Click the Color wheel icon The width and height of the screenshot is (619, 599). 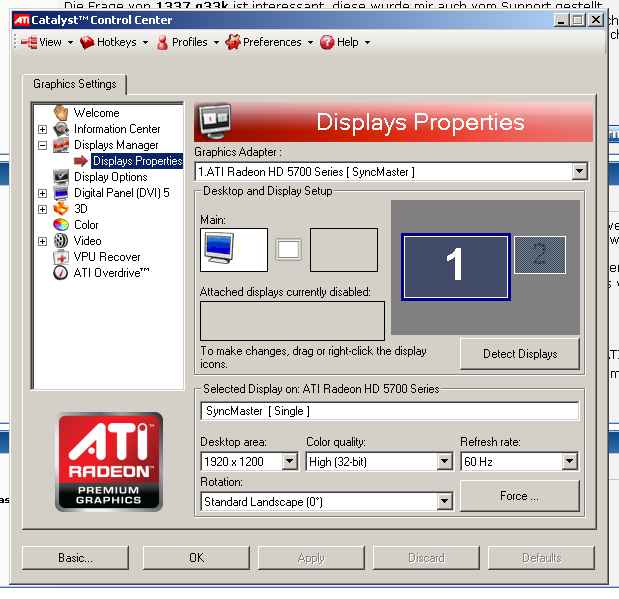pyautogui.click(x=61, y=225)
